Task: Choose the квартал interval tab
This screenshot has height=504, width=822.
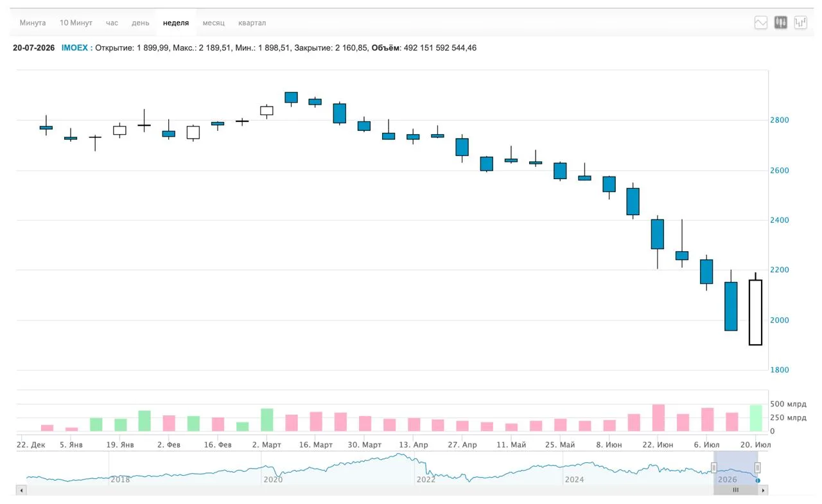Action: point(252,23)
